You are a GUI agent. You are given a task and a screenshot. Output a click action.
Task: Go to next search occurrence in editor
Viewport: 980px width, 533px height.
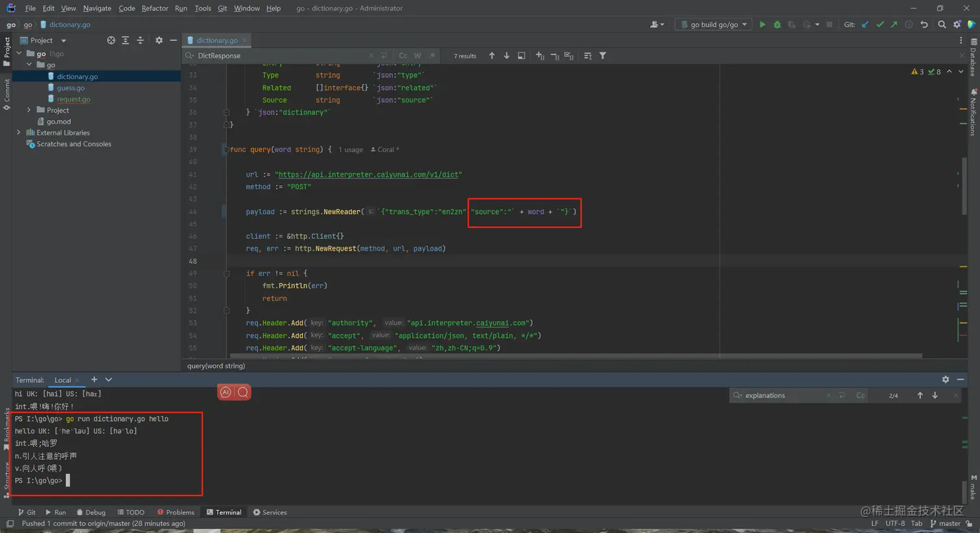click(x=506, y=56)
